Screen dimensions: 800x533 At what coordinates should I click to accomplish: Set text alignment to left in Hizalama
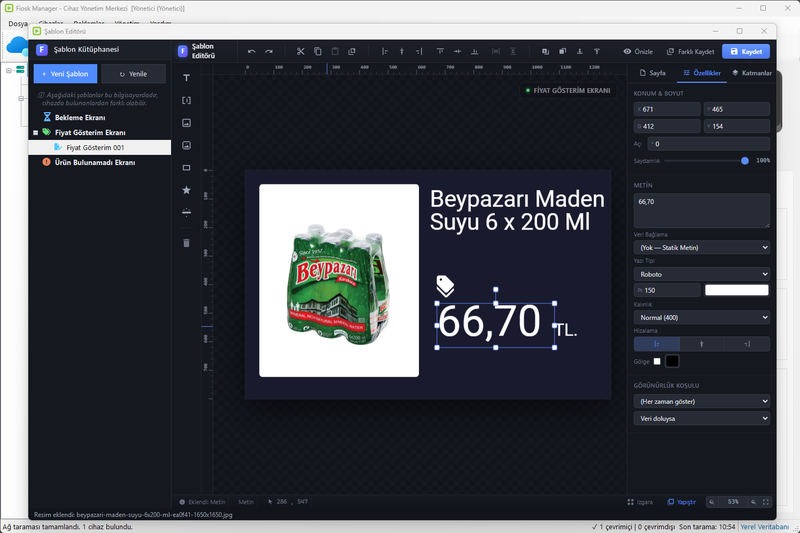pos(657,344)
